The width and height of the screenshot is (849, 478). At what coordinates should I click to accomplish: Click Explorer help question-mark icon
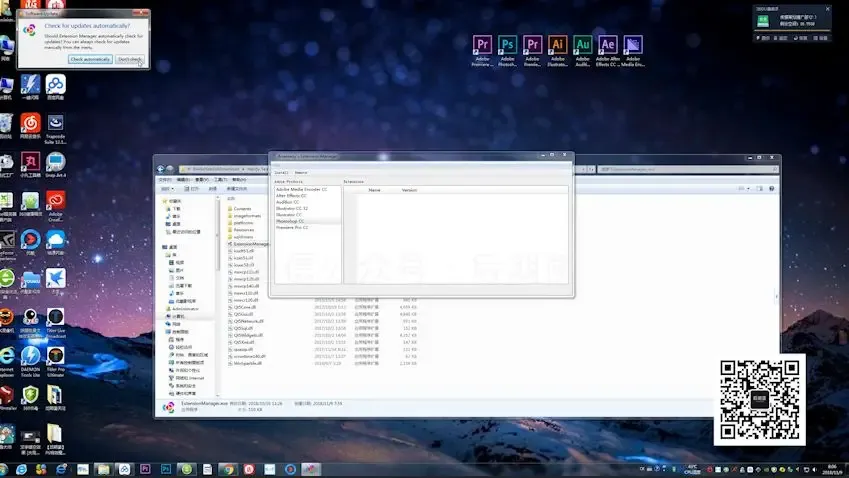tap(772, 188)
